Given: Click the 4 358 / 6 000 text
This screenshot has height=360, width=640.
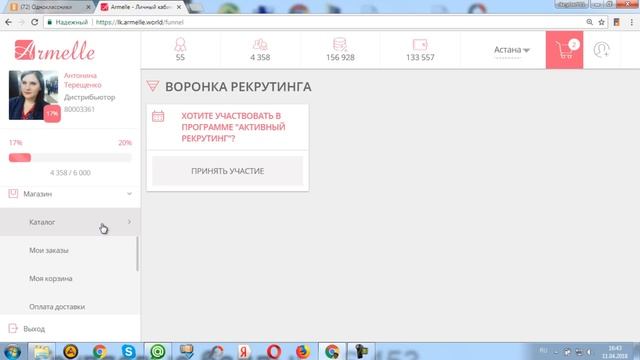Looking at the screenshot, I should pyautogui.click(x=70, y=173).
